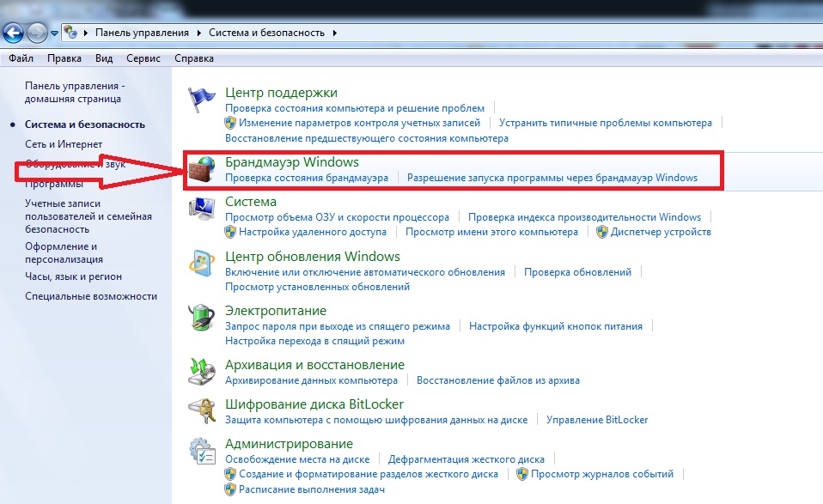Click shield icon beside Расписание выполнения задач

[x=230, y=489]
